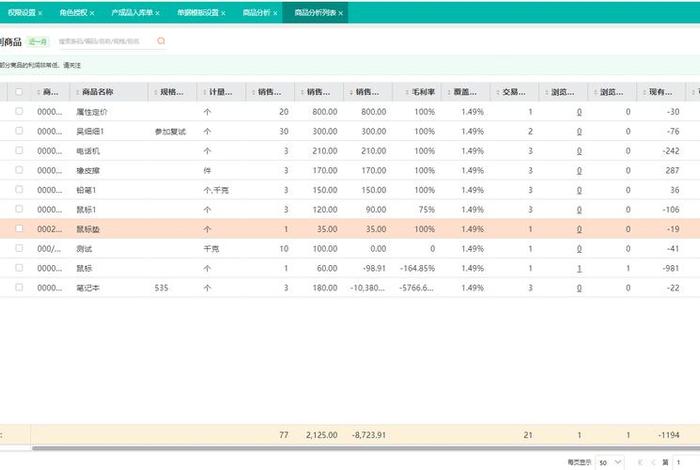700x470 pixels.
Task: Close the 产成品入库单 tab
Action: [157, 13]
